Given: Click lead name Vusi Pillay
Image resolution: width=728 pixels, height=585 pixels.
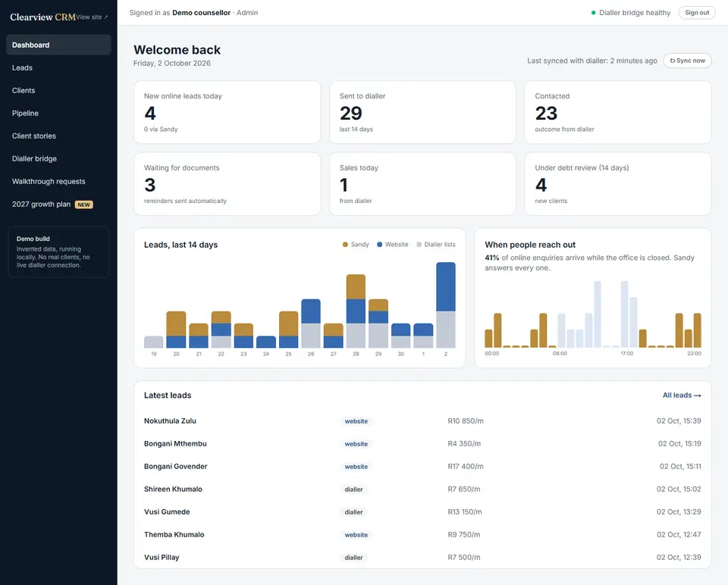Looking at the screenshot, I should click(x=162, y=557).
